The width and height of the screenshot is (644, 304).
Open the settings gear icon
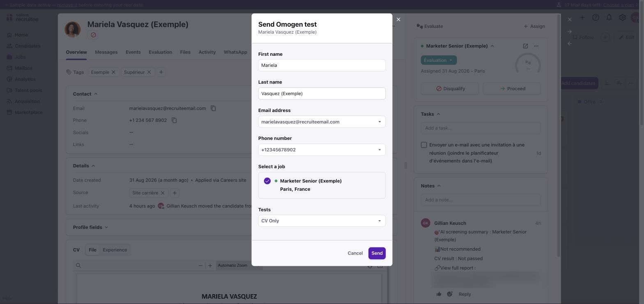(x=623, y=17)
